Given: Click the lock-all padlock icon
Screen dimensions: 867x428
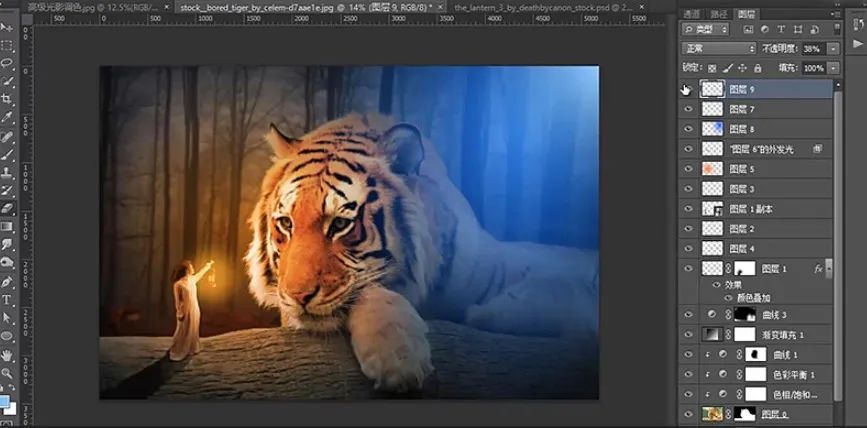Looking at the screenshot, I should pos(757,68).
